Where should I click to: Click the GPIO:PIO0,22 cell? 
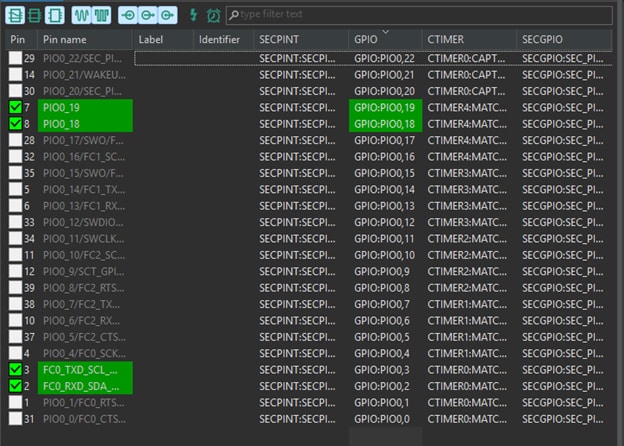click(385, 58)
